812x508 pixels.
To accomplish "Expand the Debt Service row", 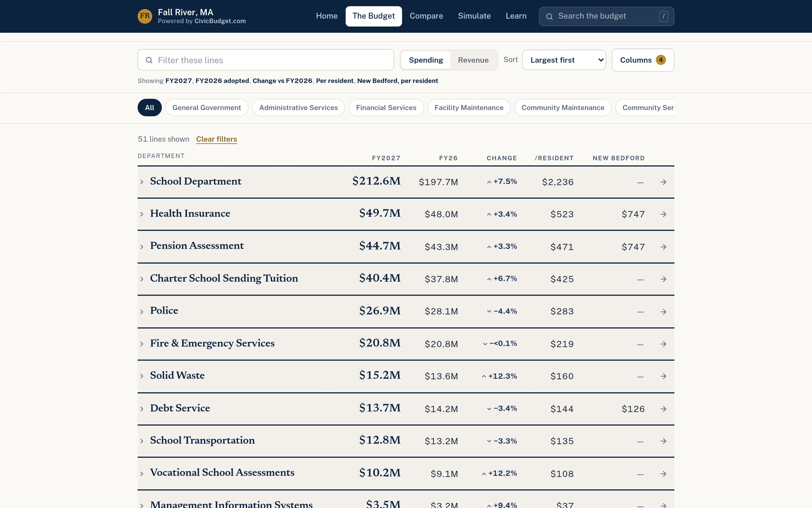I will pyautogui.click(x=142, y=409).
